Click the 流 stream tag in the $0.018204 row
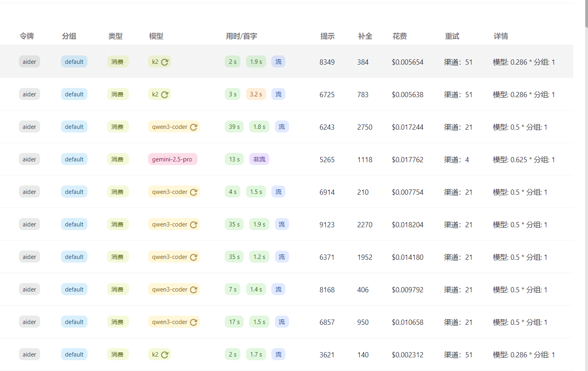This screenshot has width=588, height=371. [282, 224]
